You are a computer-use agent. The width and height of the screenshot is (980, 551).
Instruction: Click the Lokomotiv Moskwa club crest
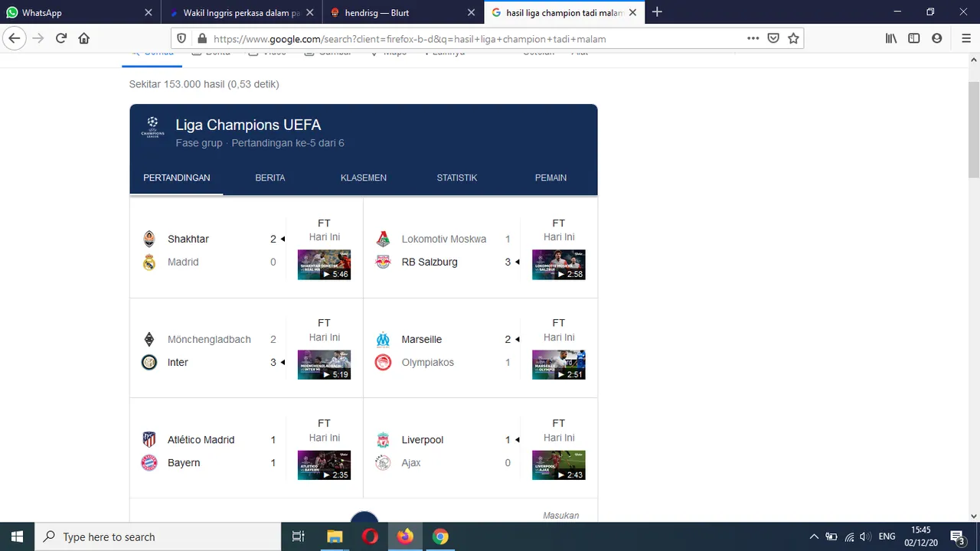(384, 239)
